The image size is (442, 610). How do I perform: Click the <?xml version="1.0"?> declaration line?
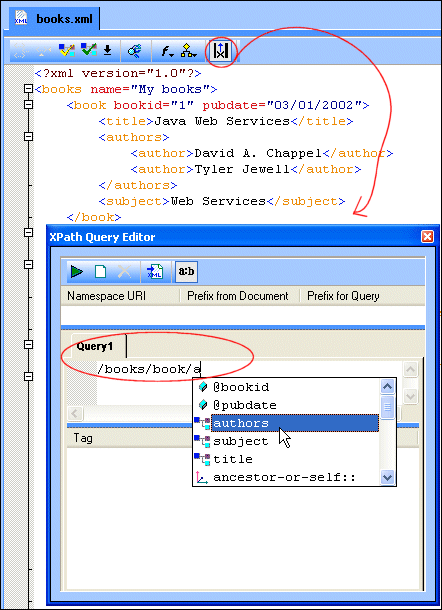(118, 73)
